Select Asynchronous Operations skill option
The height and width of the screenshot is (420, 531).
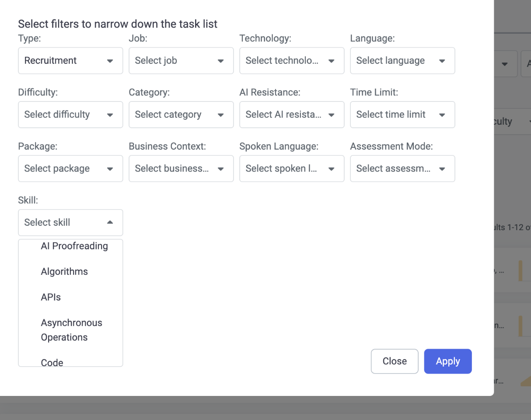pyautogui.click(x=71, y=330)
